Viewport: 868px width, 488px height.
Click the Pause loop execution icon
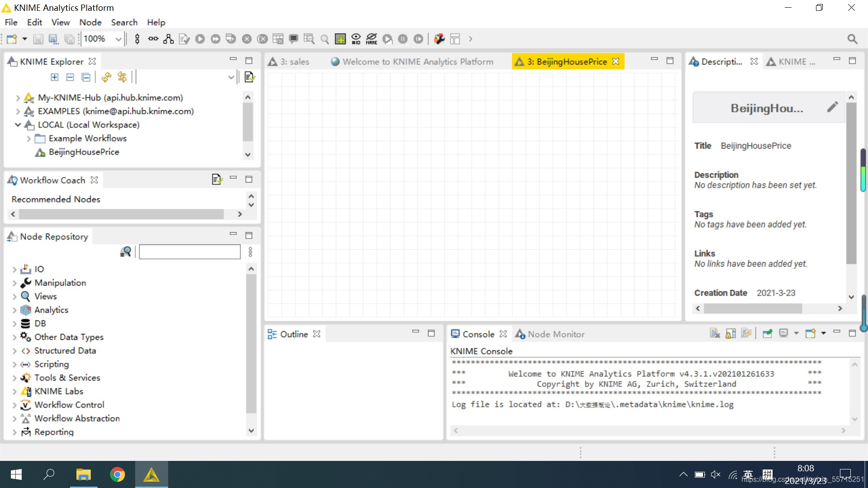tap(403, 39)
